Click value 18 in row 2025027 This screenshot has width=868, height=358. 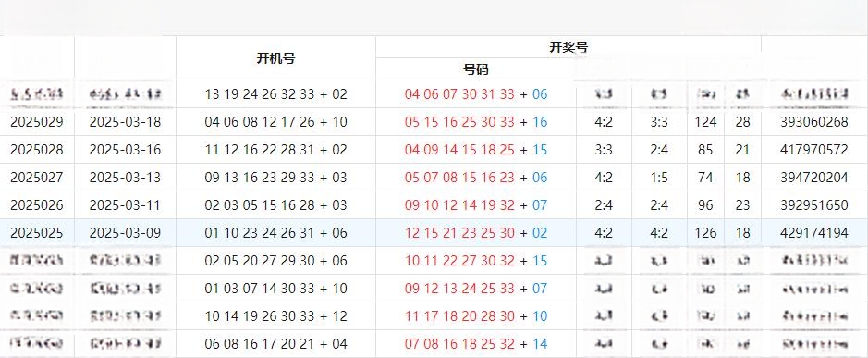(743, 178)
